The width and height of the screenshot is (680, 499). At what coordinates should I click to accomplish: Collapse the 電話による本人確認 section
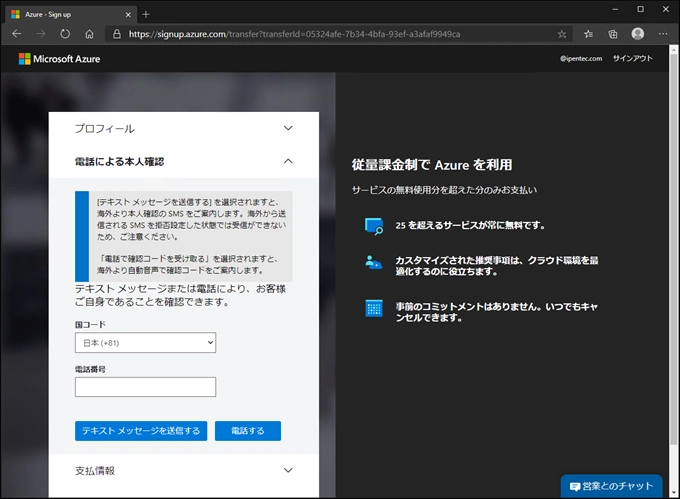point(184,161)
